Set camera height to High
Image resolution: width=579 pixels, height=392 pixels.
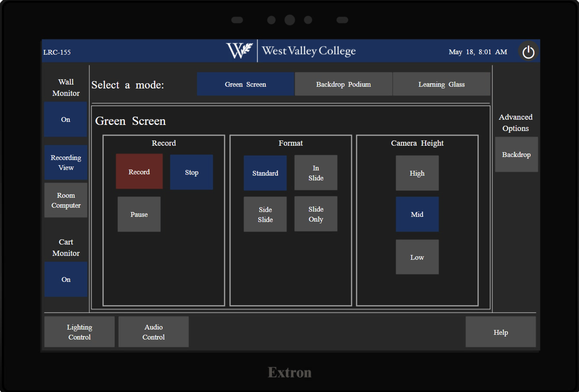pos(417,173)
